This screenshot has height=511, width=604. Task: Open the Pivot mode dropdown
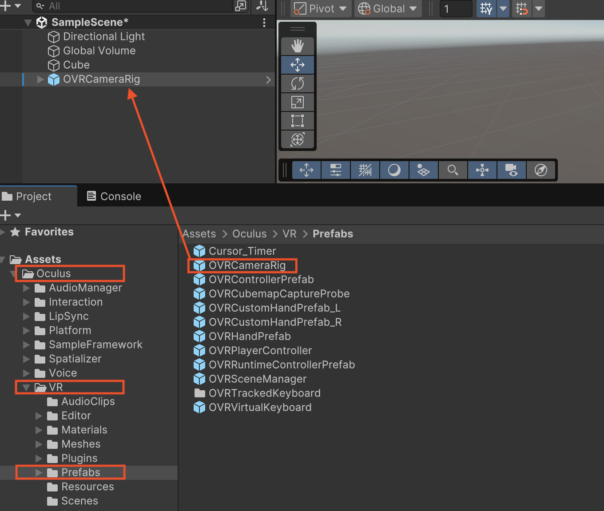click(321, 8)
